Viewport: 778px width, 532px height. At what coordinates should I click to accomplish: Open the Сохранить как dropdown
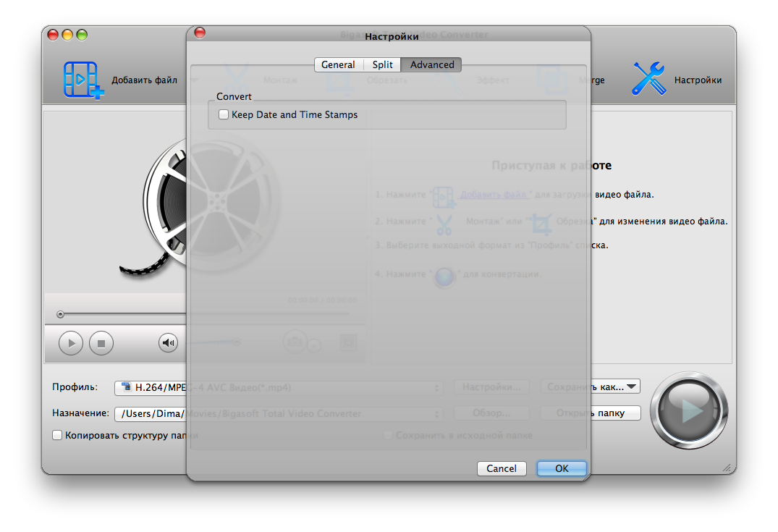click(x=591, y=387)
